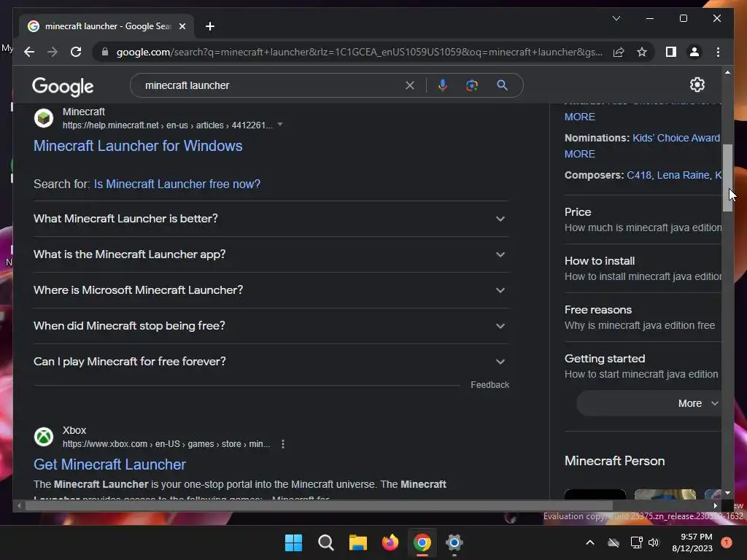Open the volume control in system tray
This screenshot has width=747, height=560.
(654, 542)
